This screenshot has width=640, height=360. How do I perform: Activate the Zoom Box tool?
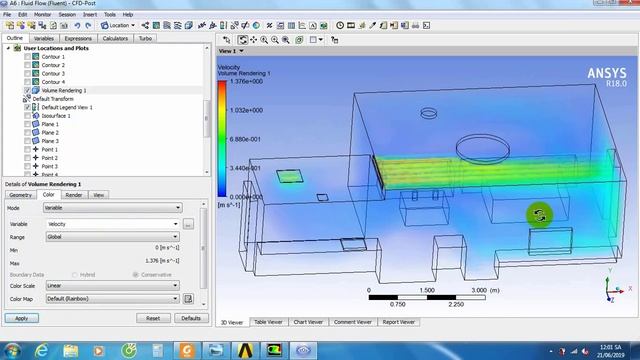tap(275, 40)
